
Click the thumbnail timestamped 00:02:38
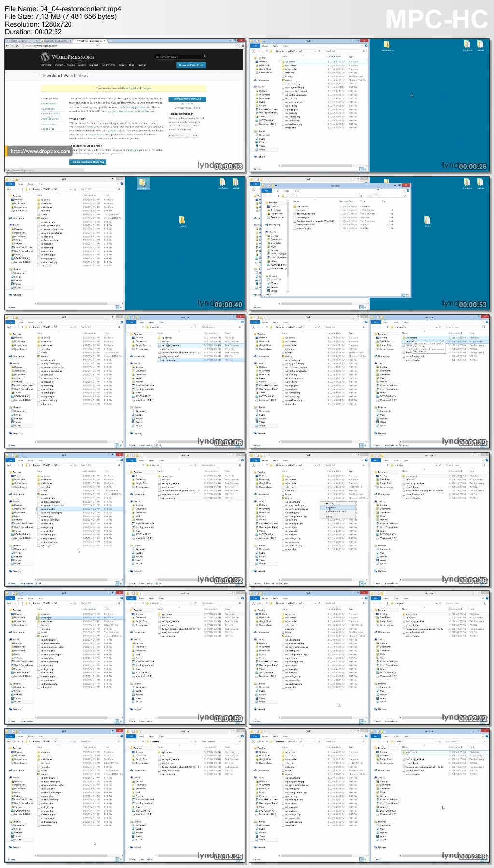(369, 796)
